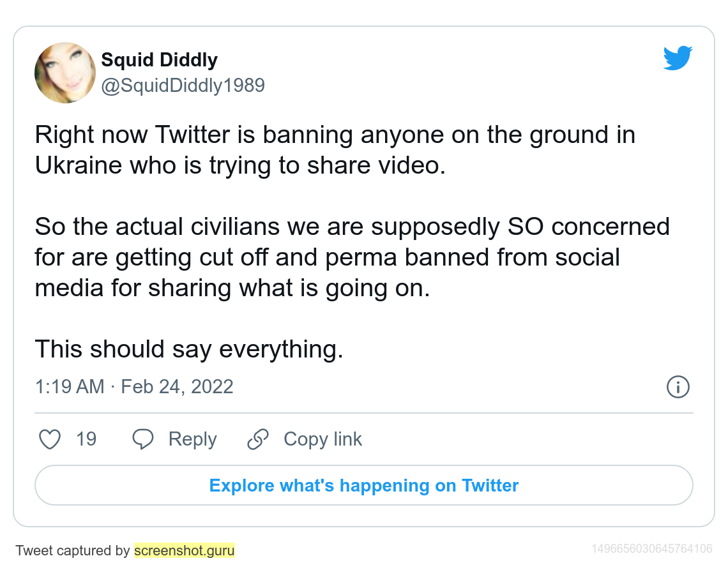Click the 'This should say everything.' line
The height and width of the screenshot is (586, 728).
[x=189, y=349]
